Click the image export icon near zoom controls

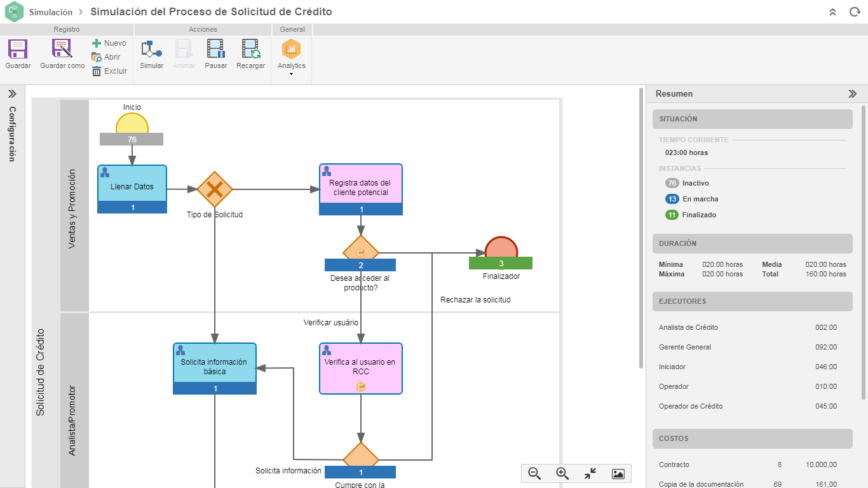[x=617, y=473]
